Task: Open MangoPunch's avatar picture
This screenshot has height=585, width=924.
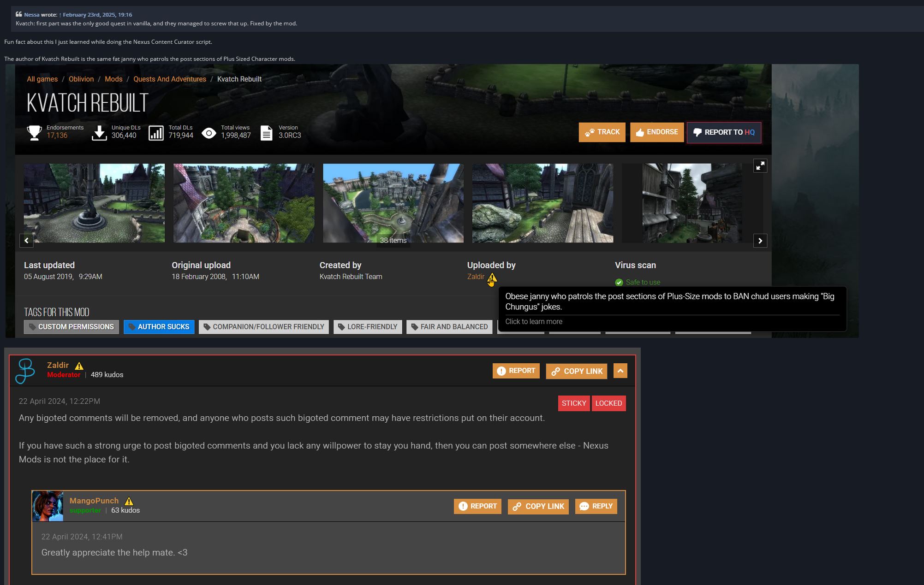Action: (x=48, y=506)
